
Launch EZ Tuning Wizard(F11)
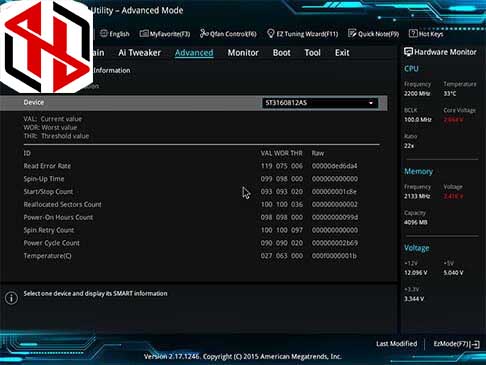pyautogui.click(x=303, y=34)
